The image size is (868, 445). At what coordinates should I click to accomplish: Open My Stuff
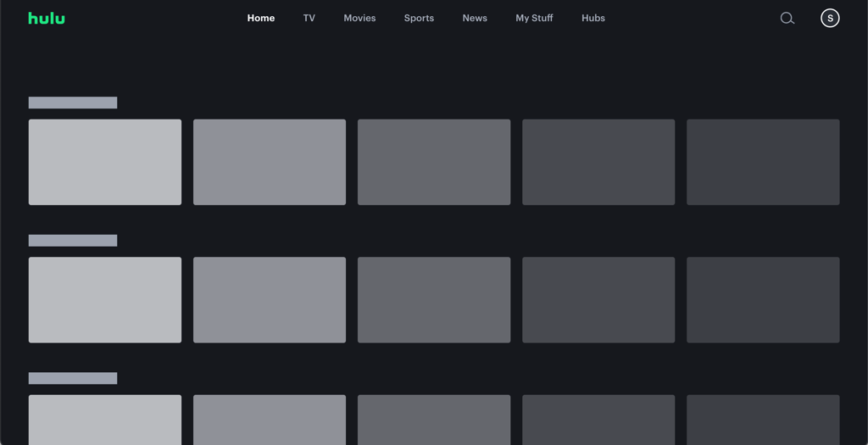pos(534,19)
